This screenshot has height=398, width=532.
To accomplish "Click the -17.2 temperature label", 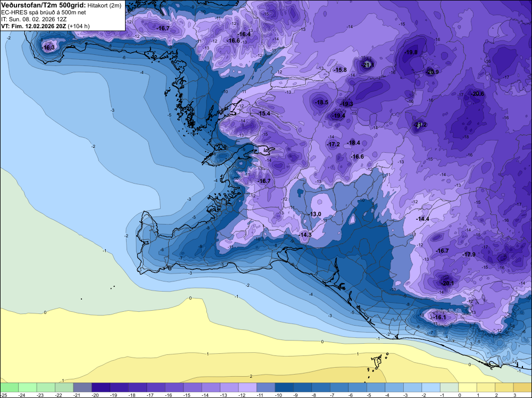I will 333,145.
